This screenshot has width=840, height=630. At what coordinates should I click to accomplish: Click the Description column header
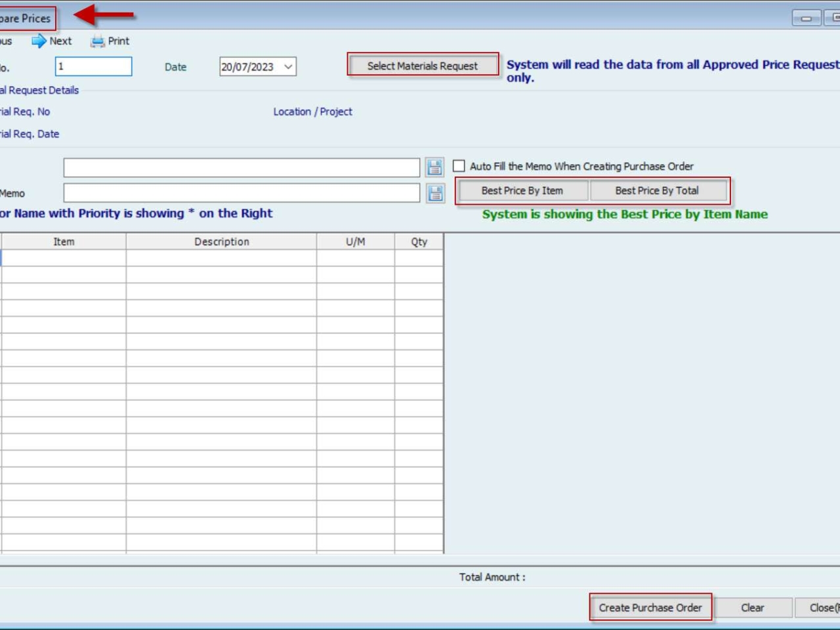click(221, 241)
